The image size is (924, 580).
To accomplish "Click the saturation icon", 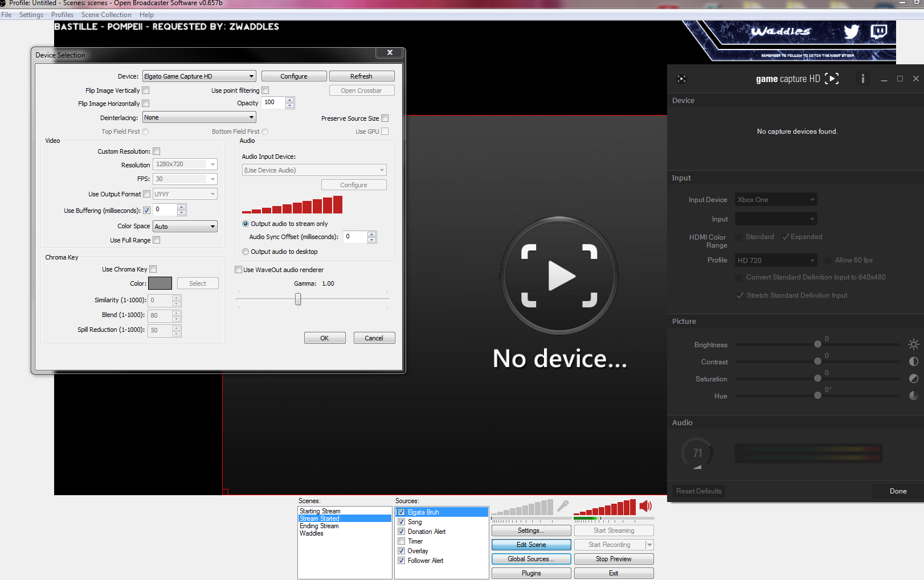I will [x=913, y=379].
